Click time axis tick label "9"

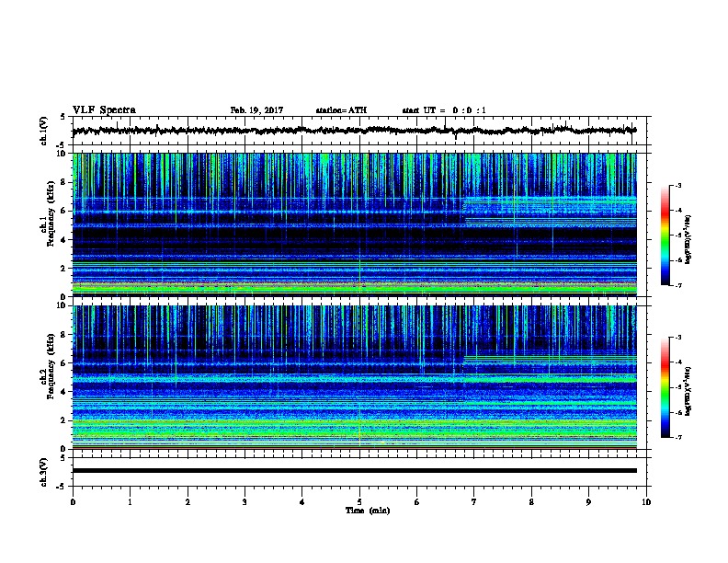588,502
